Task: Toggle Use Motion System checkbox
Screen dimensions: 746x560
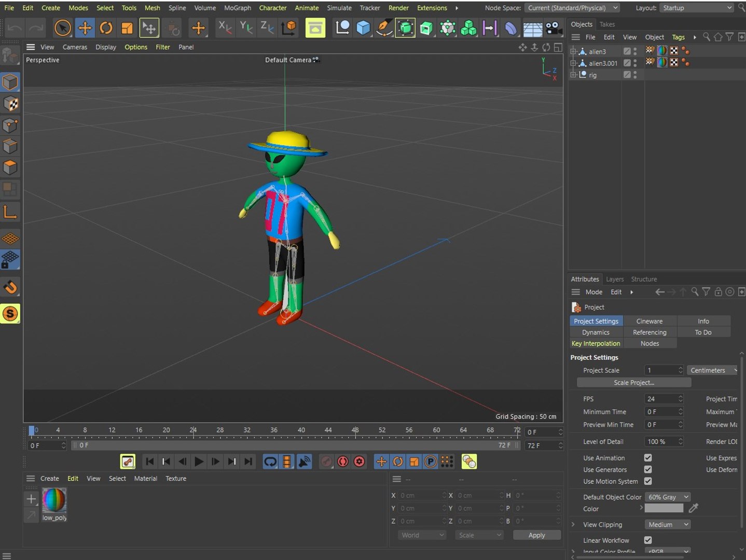Action: [x=648, y=481]
